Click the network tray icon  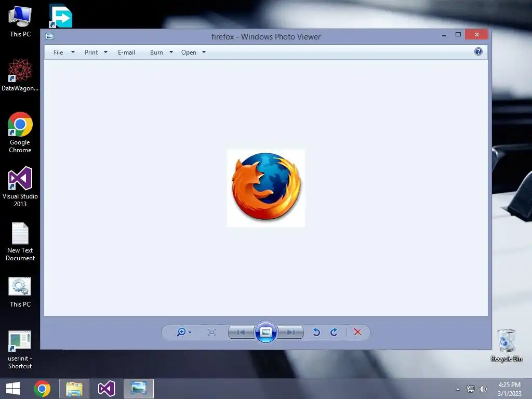(x=471, y=389)
